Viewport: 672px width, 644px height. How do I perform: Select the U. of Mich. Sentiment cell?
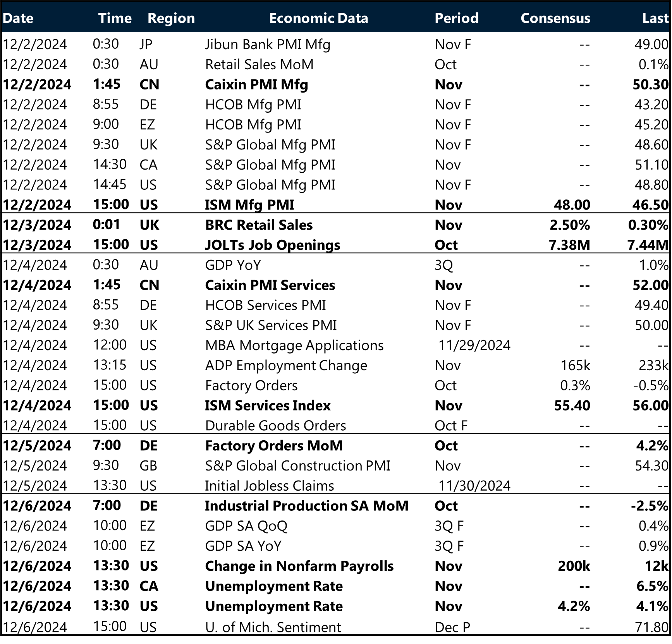click(x=273, y=627)
